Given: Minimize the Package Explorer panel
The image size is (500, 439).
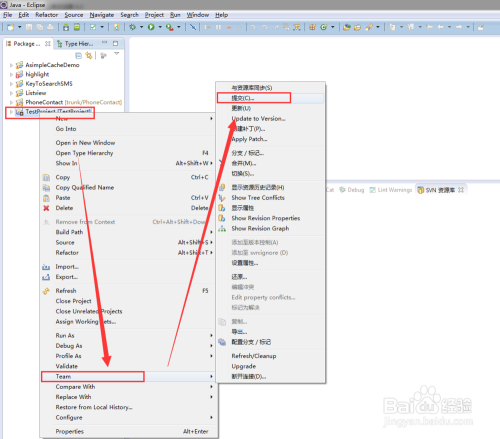Looking at the screenshot, I should 105,43.
